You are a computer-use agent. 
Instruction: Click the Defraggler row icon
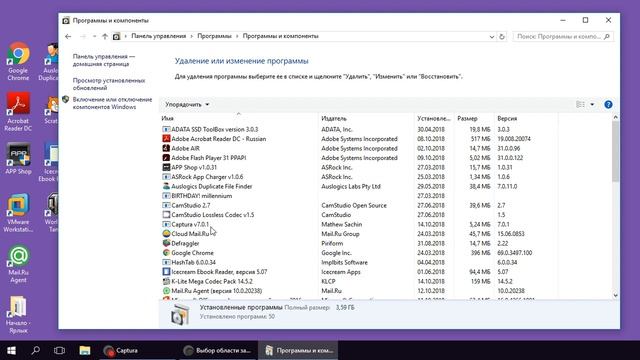point(166,243)
